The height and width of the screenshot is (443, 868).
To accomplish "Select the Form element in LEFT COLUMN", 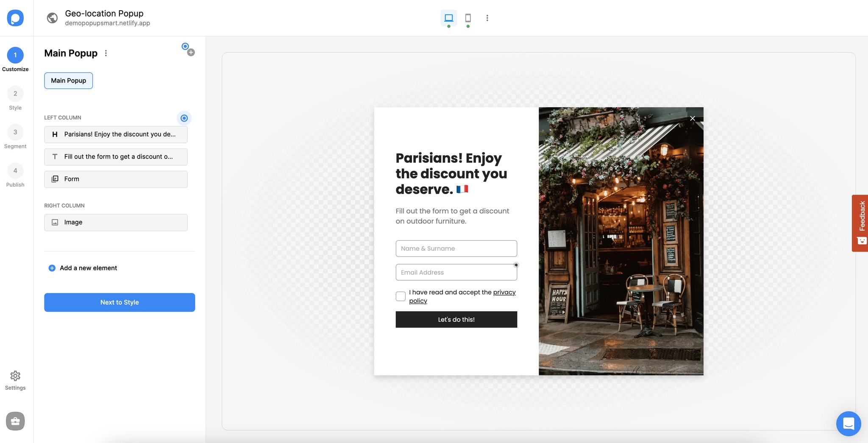I will pos(115,179).
